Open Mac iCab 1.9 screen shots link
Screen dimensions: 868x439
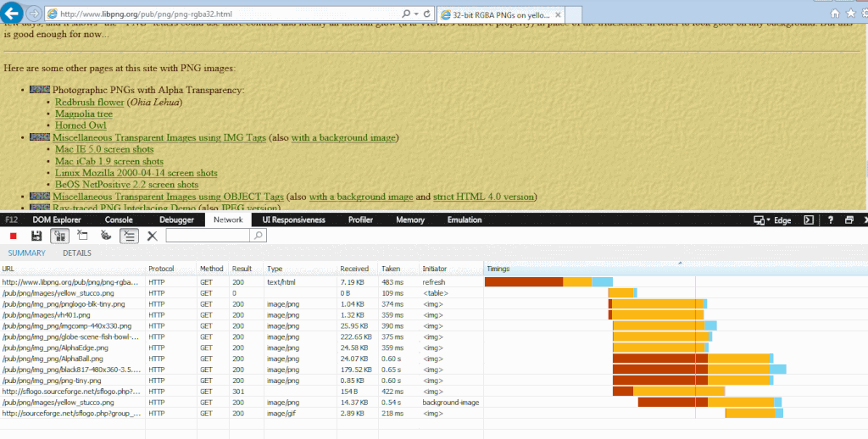109,162
